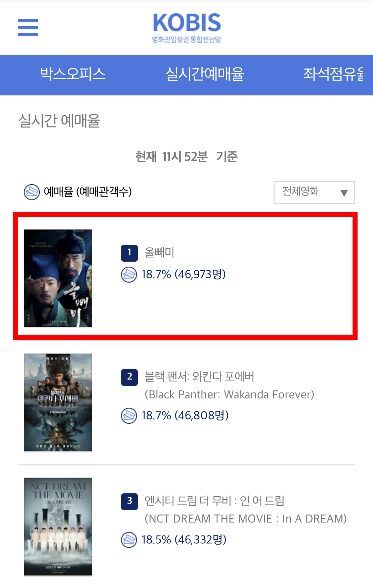Screen dimensions: 373x588
Task: Click the Black Panther Wakanda Forever poster
Action: [58, 403]
